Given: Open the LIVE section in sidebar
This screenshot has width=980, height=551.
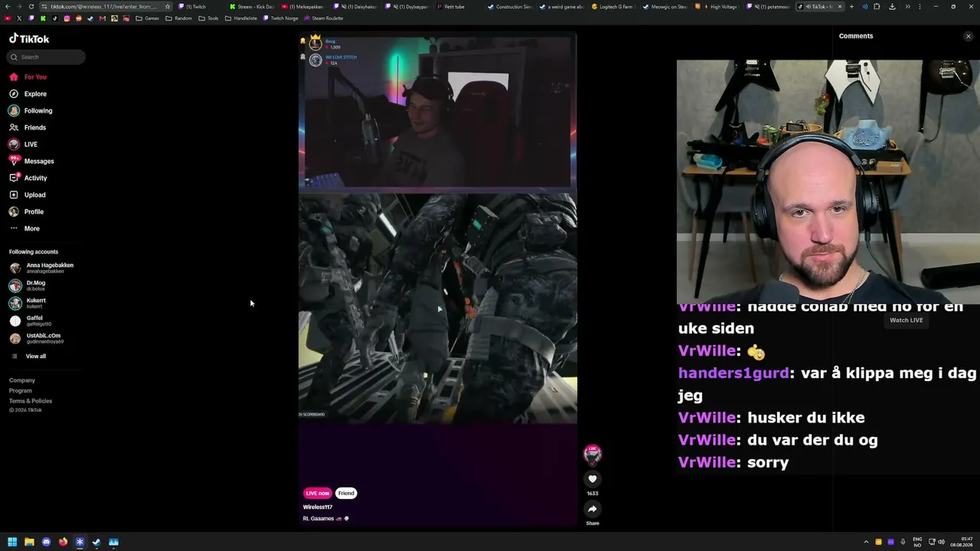Looking at the screenshot, I should point(23,145).
